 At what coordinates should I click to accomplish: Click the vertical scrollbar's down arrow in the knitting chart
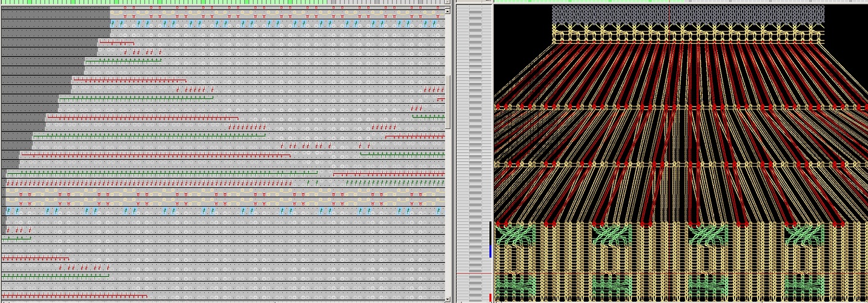coord(448,299)
